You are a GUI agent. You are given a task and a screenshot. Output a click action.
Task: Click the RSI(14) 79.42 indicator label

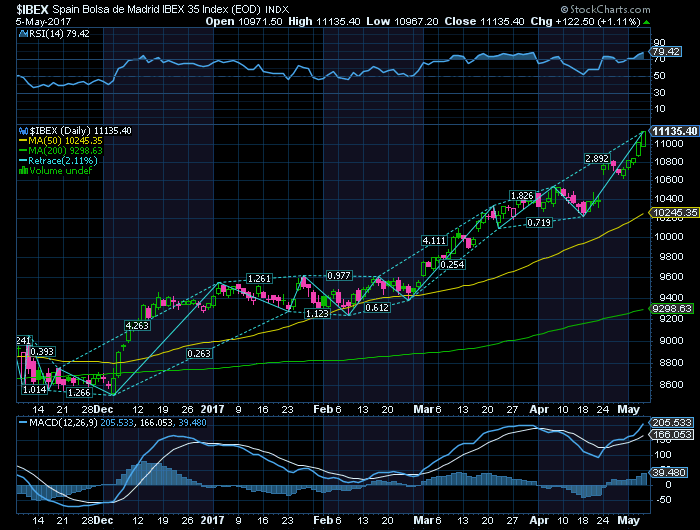pos(59,33)
